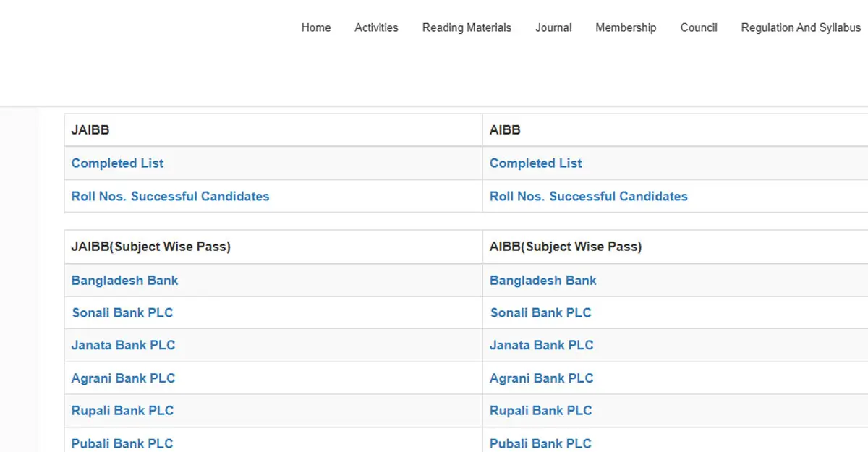The width and height of the screenshot is (868, 452).
Task: Go to Activities in navigation bar
Action: click(376, 27)
